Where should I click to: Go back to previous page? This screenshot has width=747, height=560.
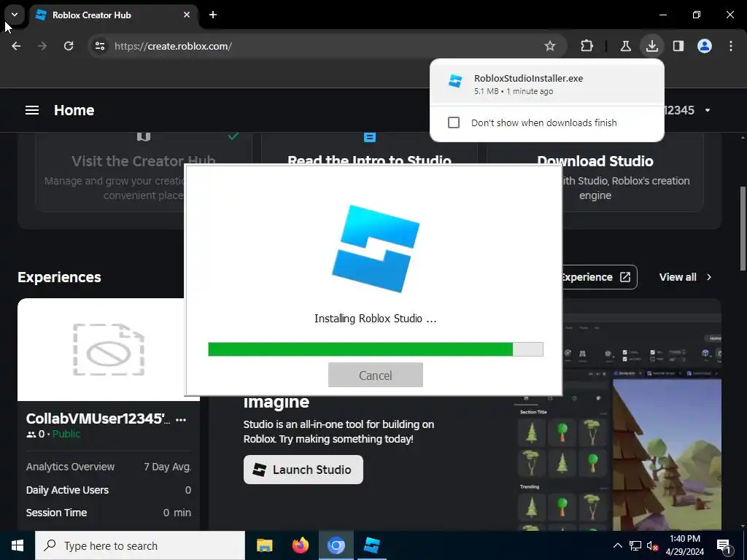click(x=16, y=46)
